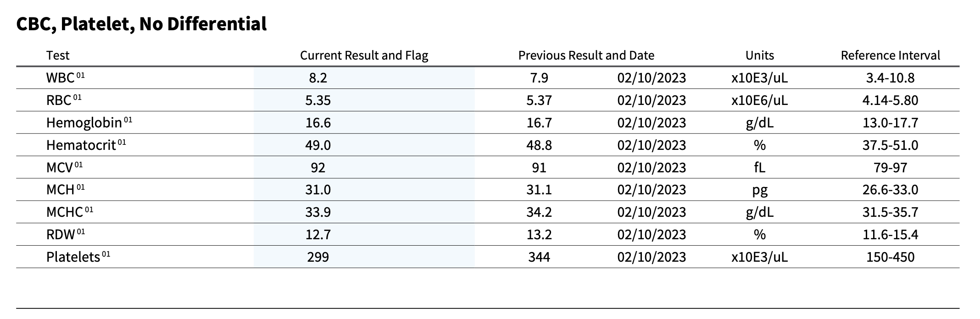Click the Current Result and Flag header

coord(364,55)
